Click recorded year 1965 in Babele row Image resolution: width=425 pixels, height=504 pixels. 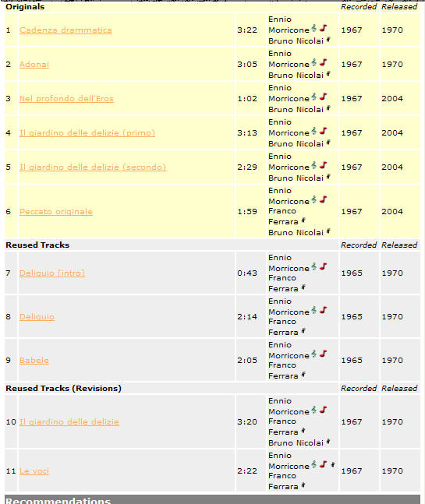click(x=352, y=361)
